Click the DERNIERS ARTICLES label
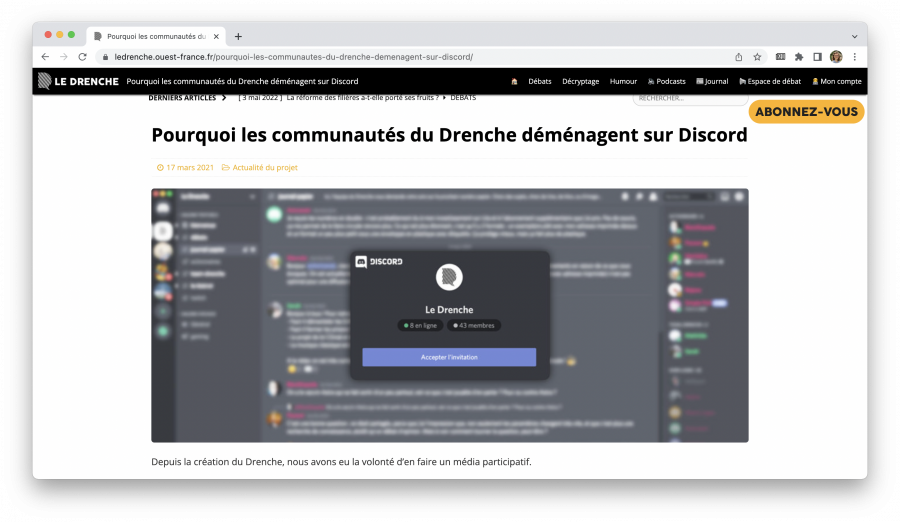This screenshot has width=900, height=522. [x=182, y=98]
